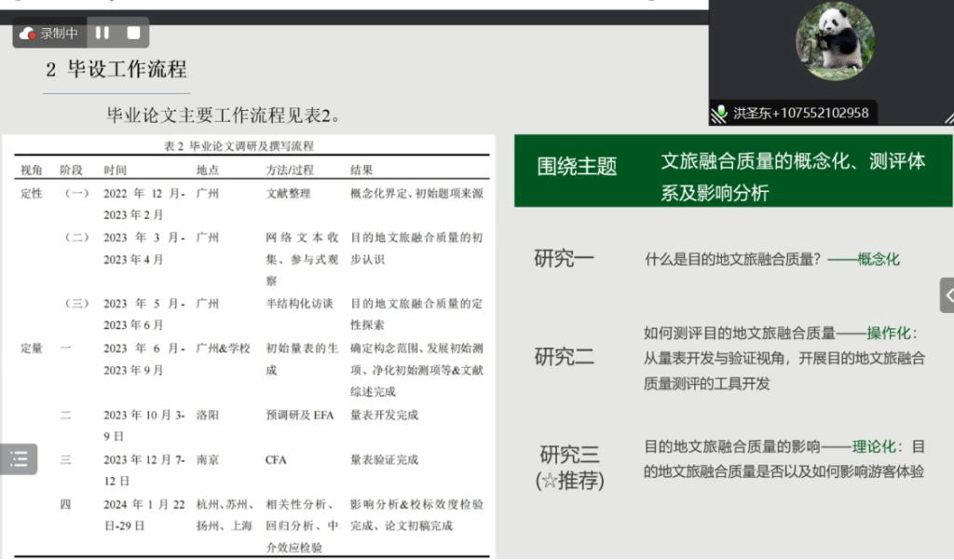Click the heading 2 毕设工作流程
The image size is (954, 560).
coord(116,70)
